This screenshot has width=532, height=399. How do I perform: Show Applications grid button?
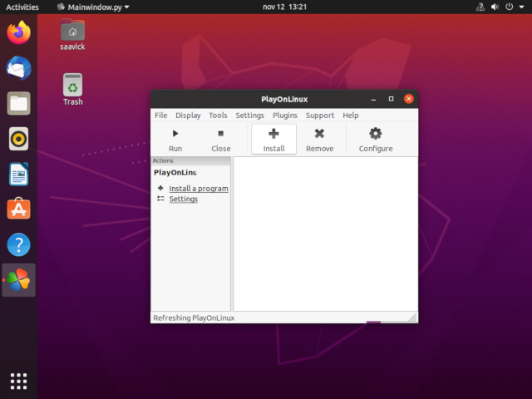click(18, 382)
